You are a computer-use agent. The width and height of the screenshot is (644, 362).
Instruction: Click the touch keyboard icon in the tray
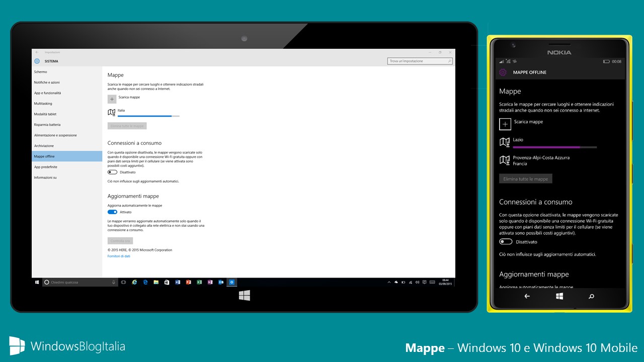pos(432,282)
